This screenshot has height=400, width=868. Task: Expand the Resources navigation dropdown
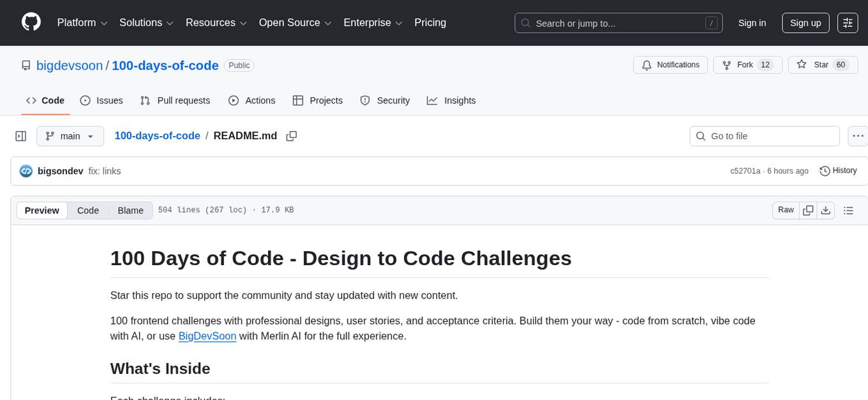[x=216, y=22]
